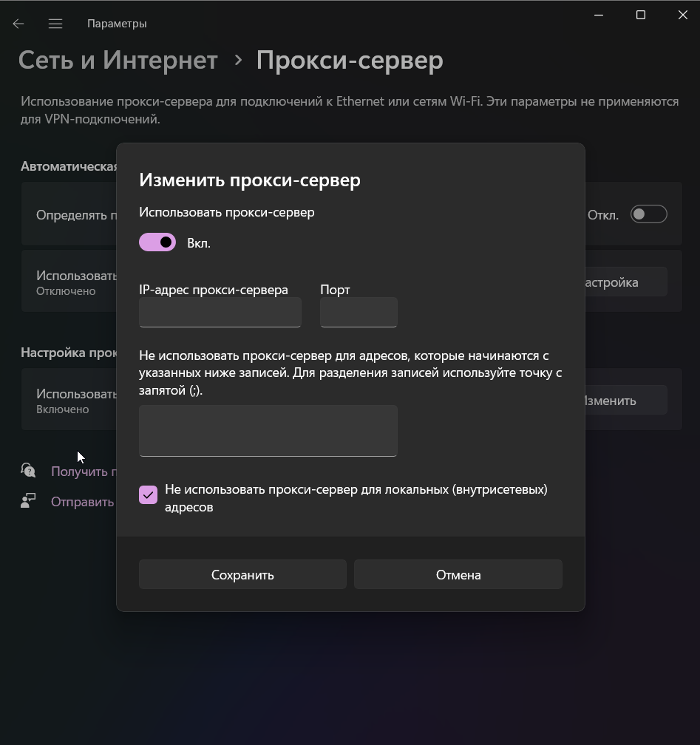
Task: Toggle off the 'Использовать прокси-сервер' switch
Action: [x=157, y=242]
